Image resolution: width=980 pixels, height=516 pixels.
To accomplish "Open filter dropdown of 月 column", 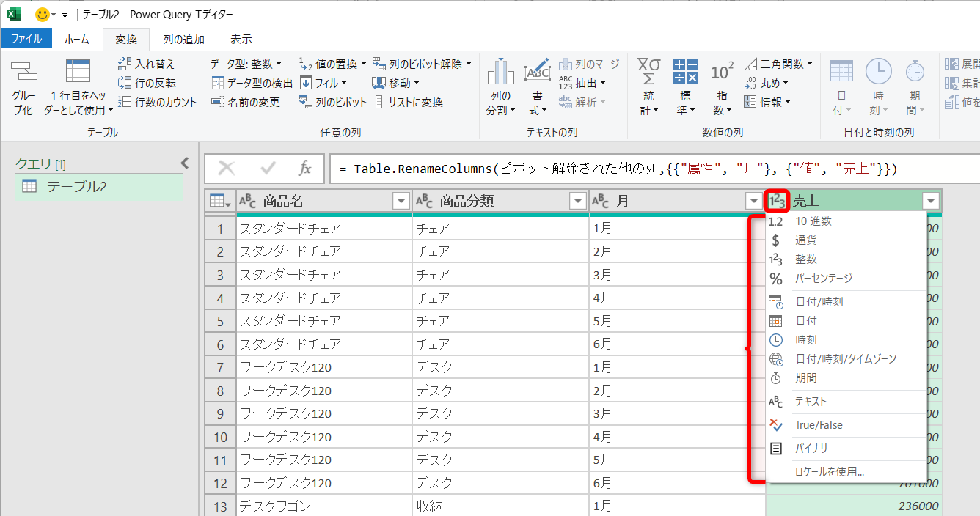I will [753, 201].
